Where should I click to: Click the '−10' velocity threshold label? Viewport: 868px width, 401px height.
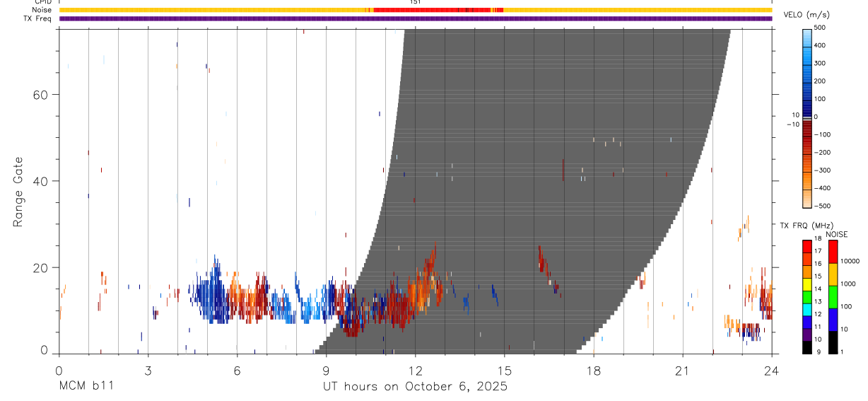coord(793,124)
